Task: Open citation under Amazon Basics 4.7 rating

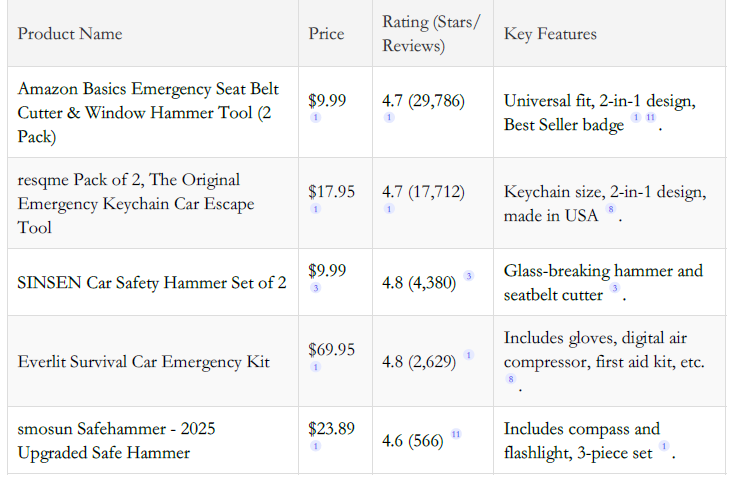Action: (x=389, y=118)
